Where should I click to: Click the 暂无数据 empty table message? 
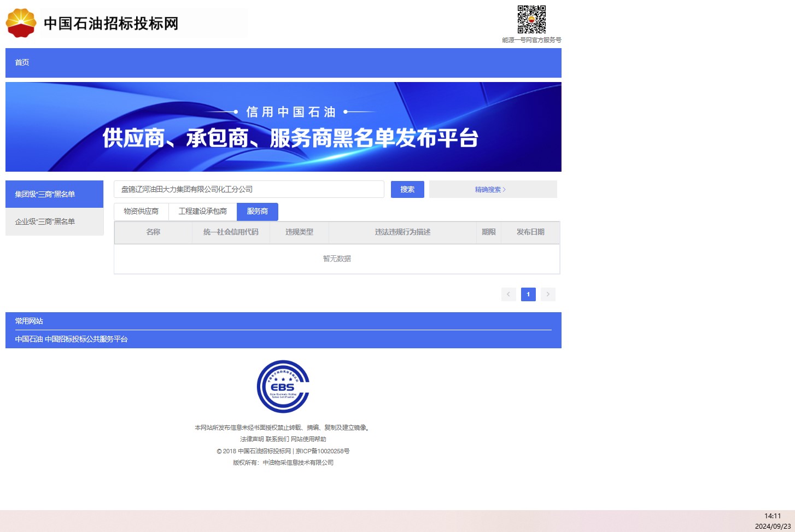point(337,259)
